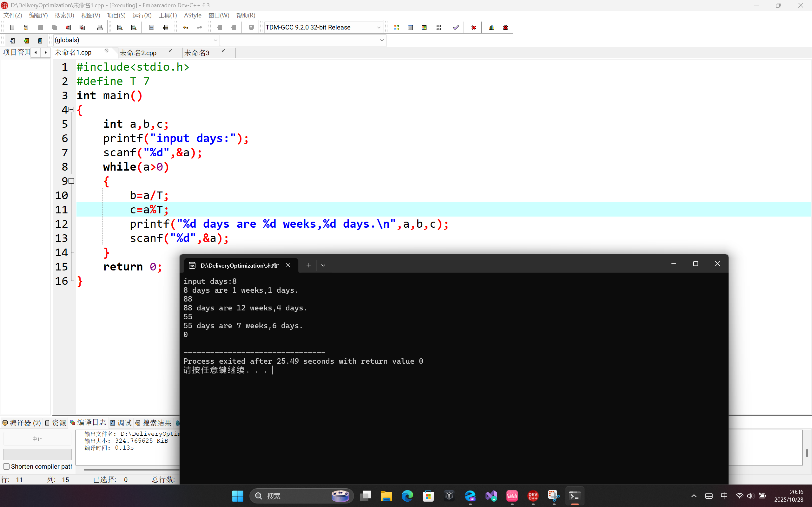Click the compile log horizontal scrollbar
812x507 pixels.
coord(131,470)
